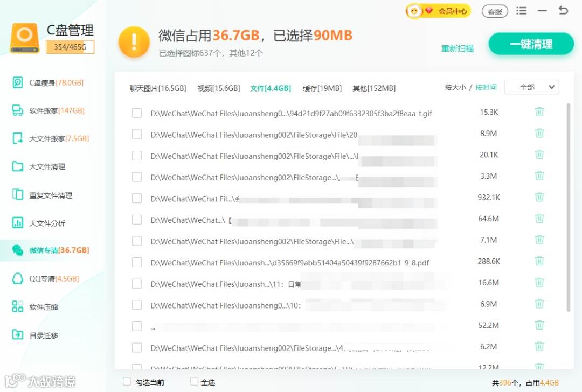Check the 52.2M file row checkbox
Viewport: 582px width, 392px height.
tap(137, 326)
